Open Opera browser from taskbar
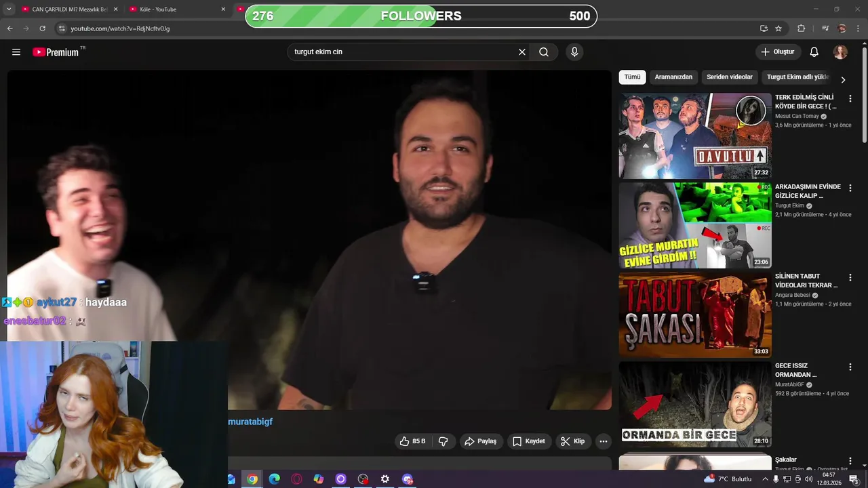Image resolution: width=868 pixels, height=488 pixels. click(296, 479)
